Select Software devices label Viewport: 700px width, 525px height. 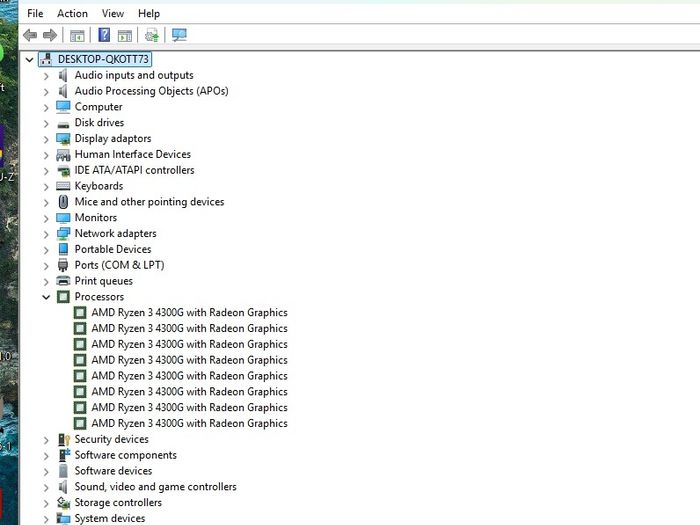point(113,471)
